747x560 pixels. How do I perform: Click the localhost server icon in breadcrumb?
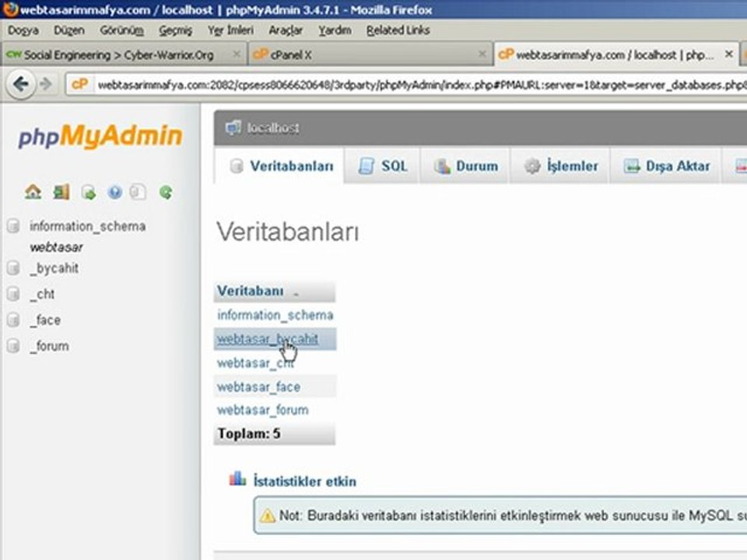coord(233,128)
